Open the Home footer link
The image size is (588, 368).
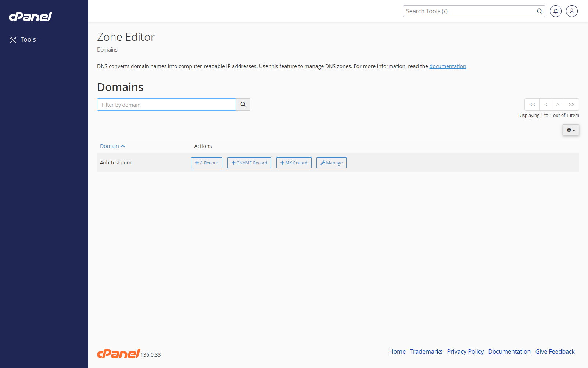[397, 351]
